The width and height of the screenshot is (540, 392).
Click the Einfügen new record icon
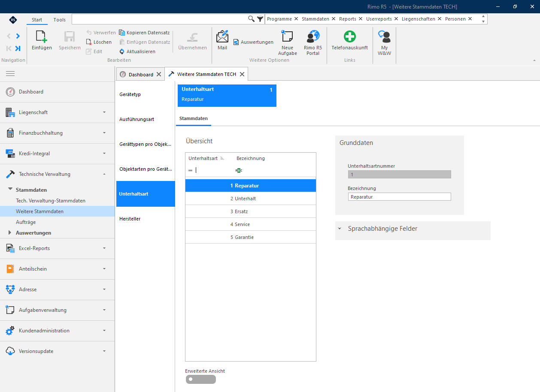tap(42, 37)
